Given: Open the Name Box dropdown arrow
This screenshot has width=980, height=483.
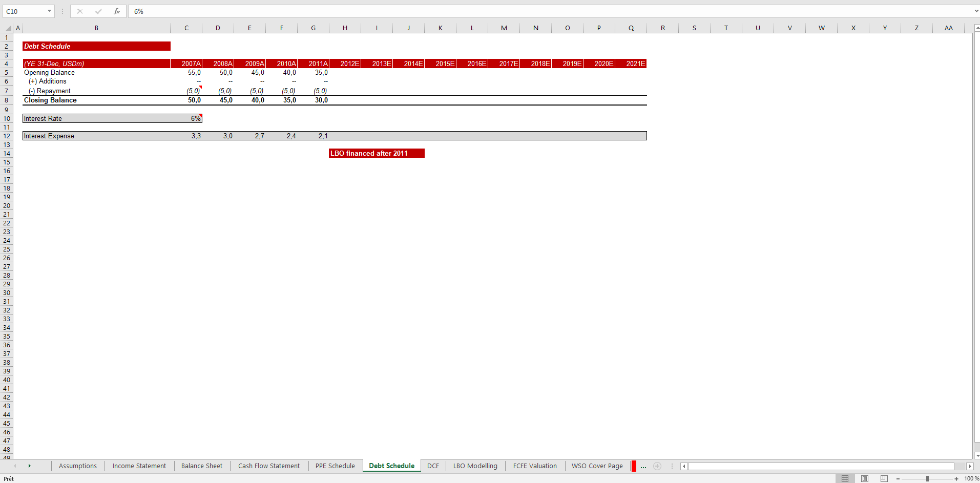Looking at the screenshot, I should (49, 11).
